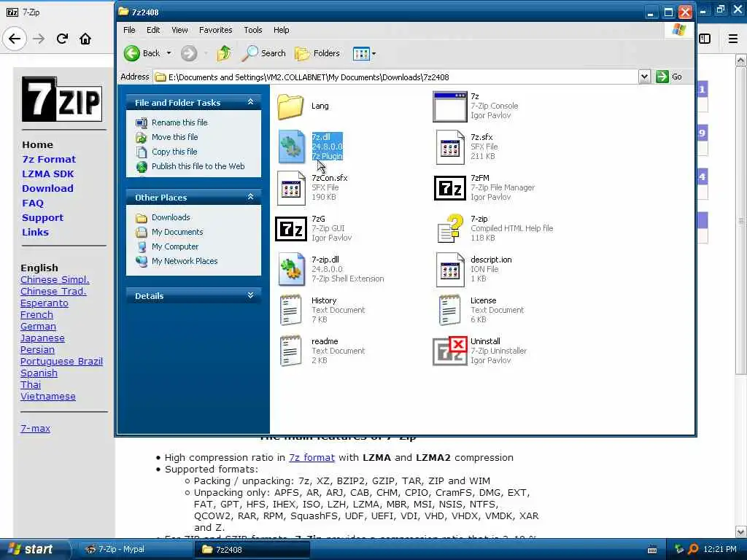Follow the 7z format link in features list
747x560 pixels.
(x=312, y=458)
